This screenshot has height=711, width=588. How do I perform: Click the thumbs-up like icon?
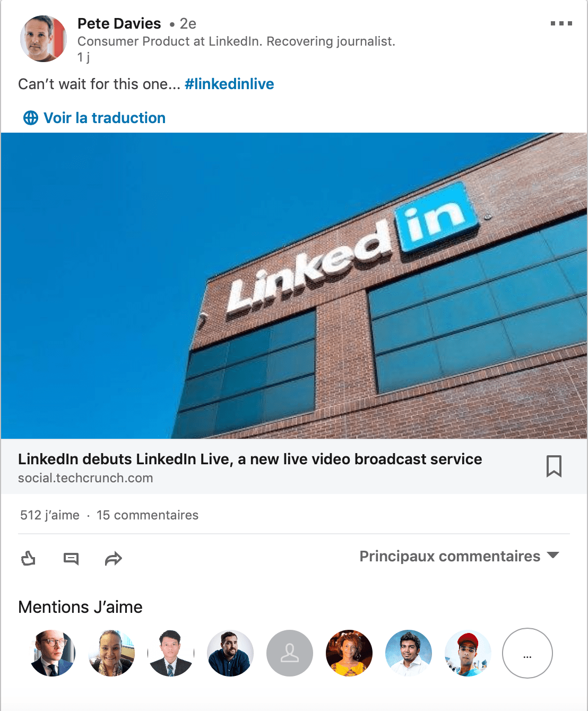pyautogui.click(x=28, y=558)
